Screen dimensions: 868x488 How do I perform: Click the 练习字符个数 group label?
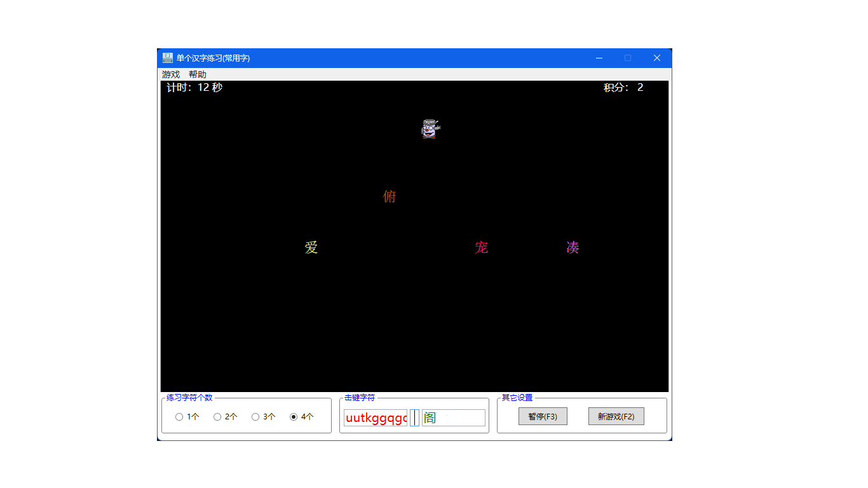pyautogui.click(x=189, y=398)
